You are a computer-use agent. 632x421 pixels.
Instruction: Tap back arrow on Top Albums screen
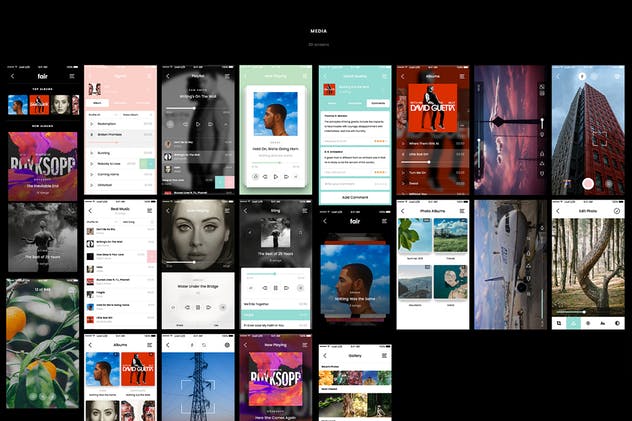12,76
